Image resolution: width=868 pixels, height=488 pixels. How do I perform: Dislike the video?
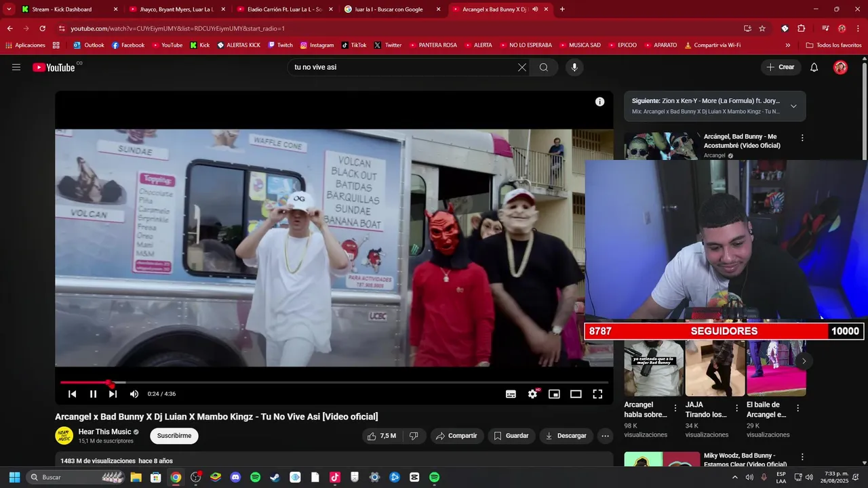point(414,436)
